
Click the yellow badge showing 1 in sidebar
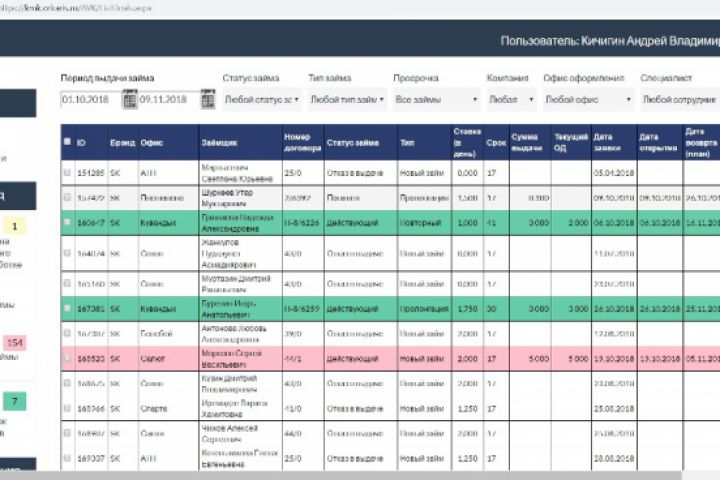14,226
